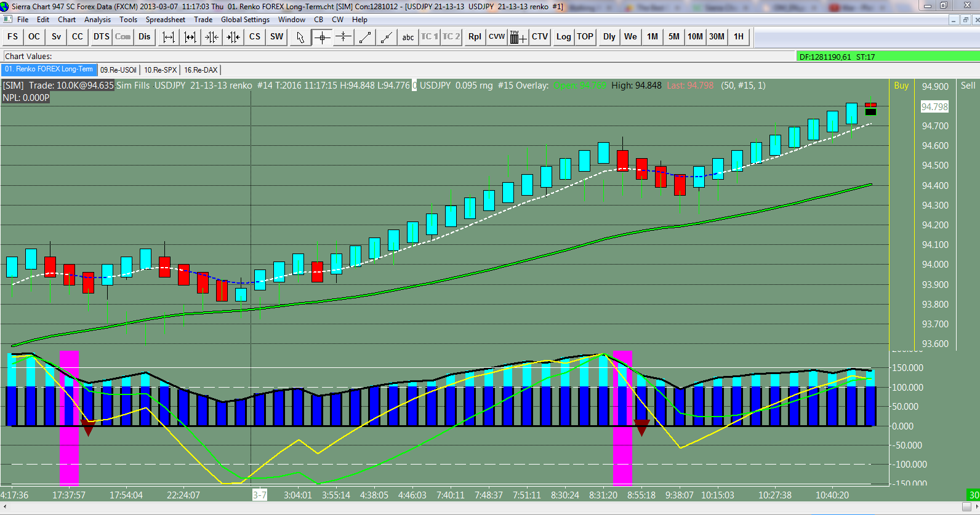This screenshot has height=515, width=980.
Task: Open the chart values table window icon
Action: [x=518, y=37]
